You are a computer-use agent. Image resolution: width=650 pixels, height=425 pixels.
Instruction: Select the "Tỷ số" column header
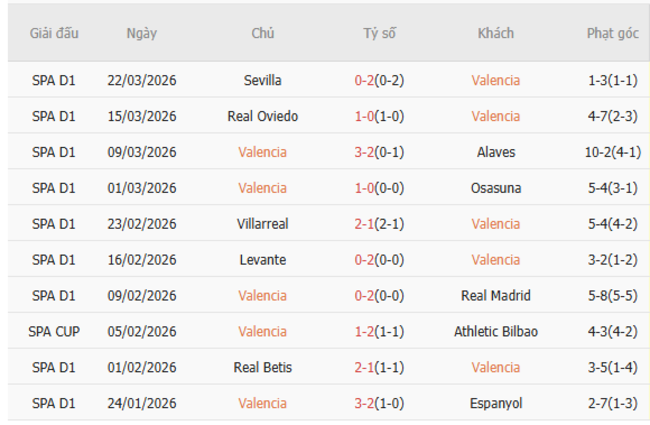click(x=379, y=33)
